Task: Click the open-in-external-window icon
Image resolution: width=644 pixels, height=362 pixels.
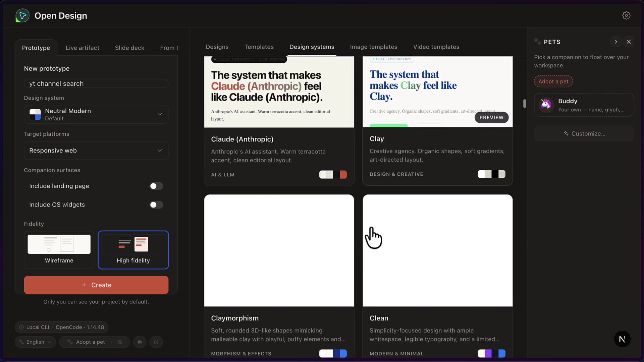Action: (156, 342)
